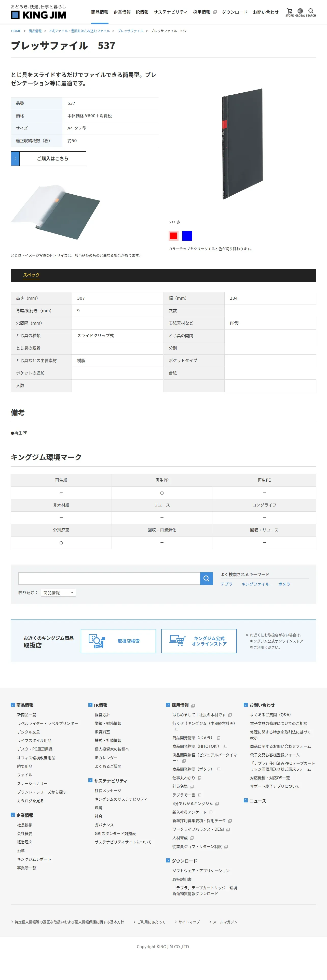Viewport: 327px width, 980px height.
Task: Click blue arrow beside お問い合わせ footer heading
Action: (x=246, y=704)
